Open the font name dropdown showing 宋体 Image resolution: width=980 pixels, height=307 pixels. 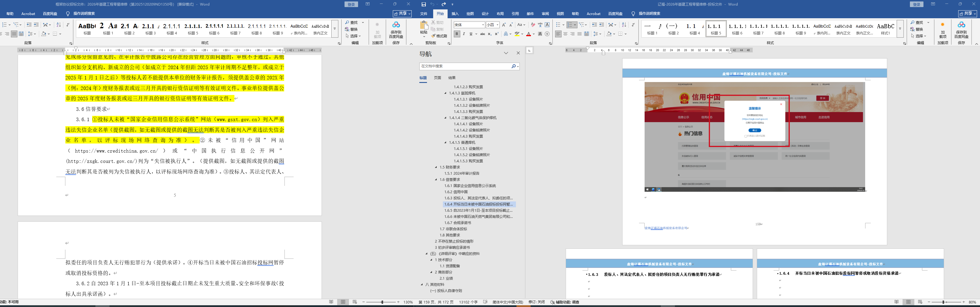point(483,25)
